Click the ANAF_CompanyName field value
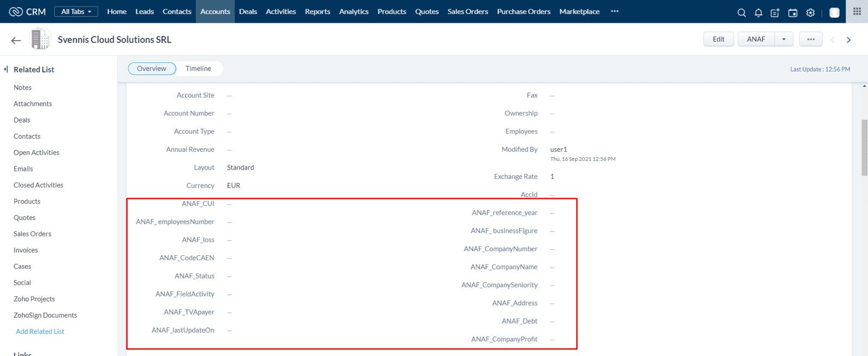The height and width of the screenshot is (356, 868). pos(552,268)
